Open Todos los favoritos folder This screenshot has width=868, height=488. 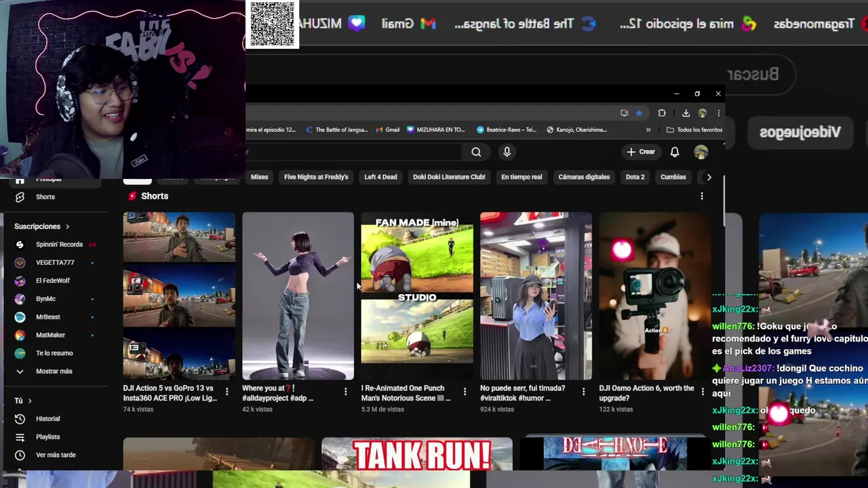pyautogui.click(x=694, y=129)
